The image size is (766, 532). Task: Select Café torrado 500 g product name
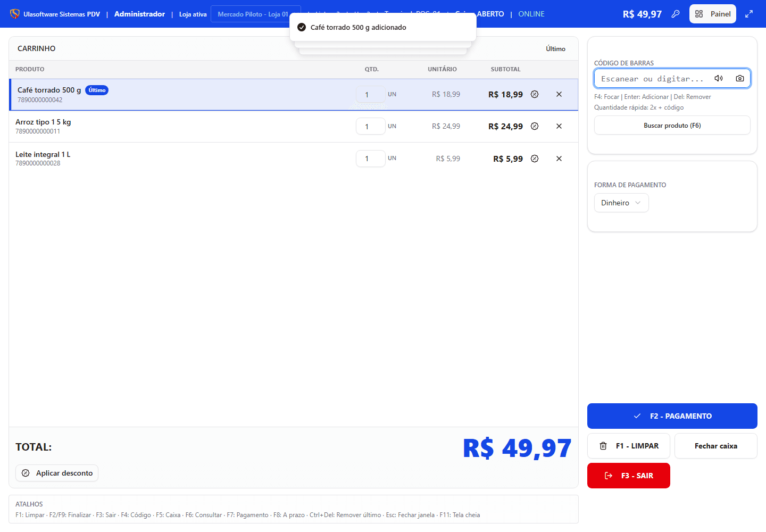49,90
